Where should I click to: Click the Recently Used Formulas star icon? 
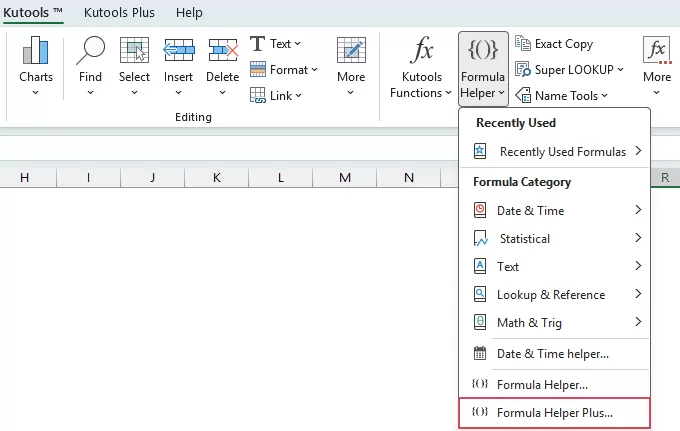tap(480, 151)
